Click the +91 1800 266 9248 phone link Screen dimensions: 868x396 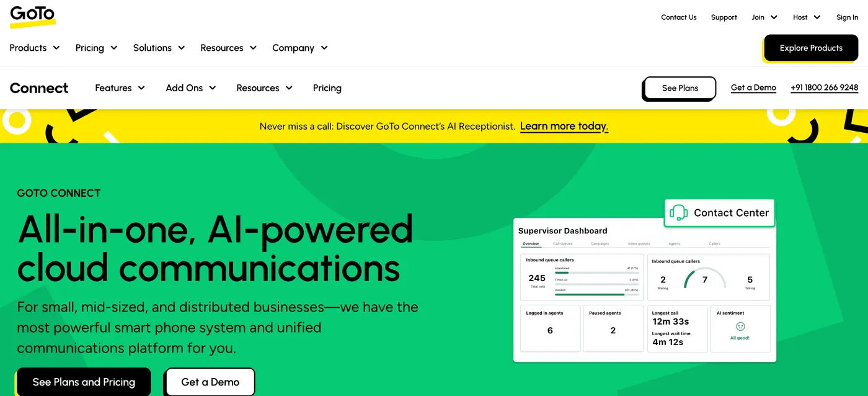[825, 88]
